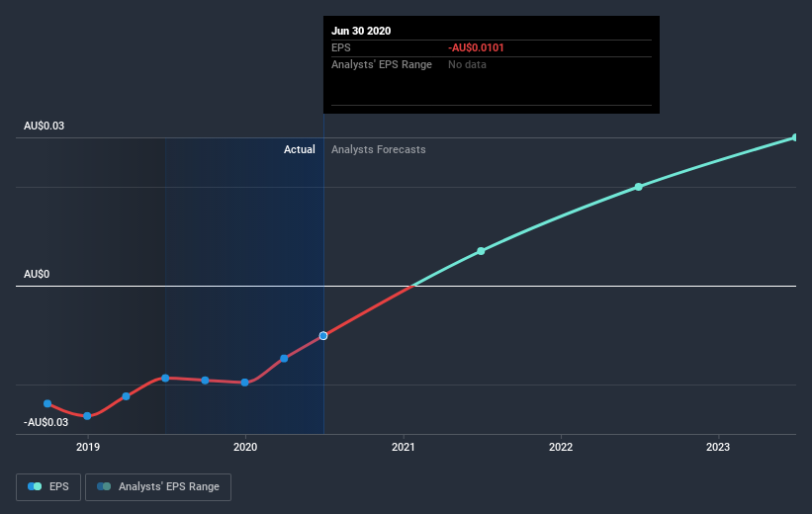Click the Jun 30 2020 tooltip date
The image size is (812, 514).
point(361,31)
